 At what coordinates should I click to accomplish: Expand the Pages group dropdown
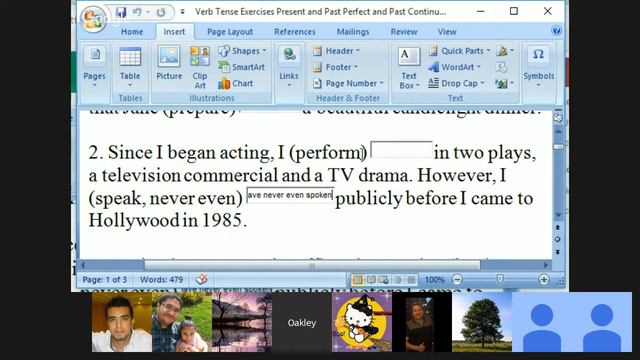click(95, 67)
